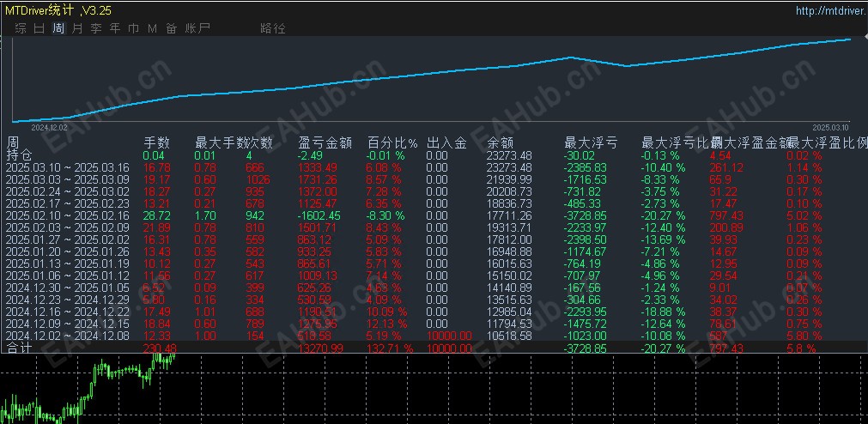Click the loss amount -1602.45
Image resolution: width=868 pixels, height=424 pixels.
point(319,216)
